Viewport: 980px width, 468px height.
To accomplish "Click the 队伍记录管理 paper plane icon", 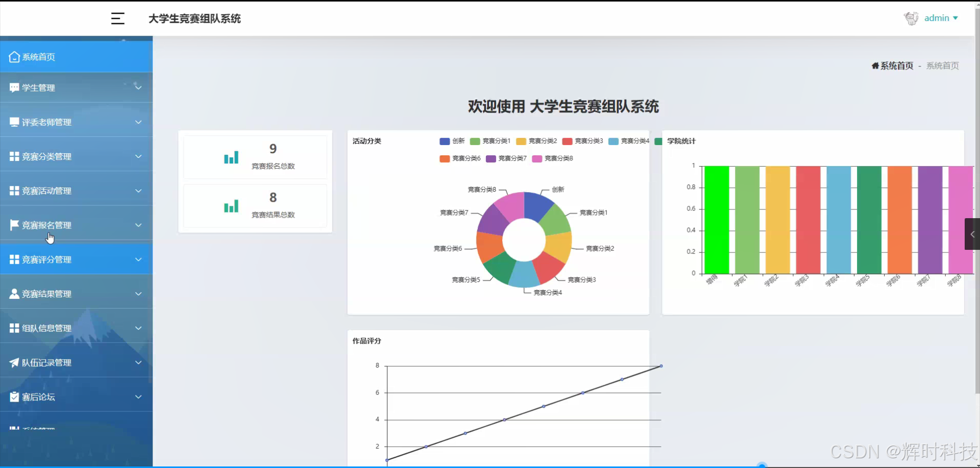I will (x=14, y=362).
